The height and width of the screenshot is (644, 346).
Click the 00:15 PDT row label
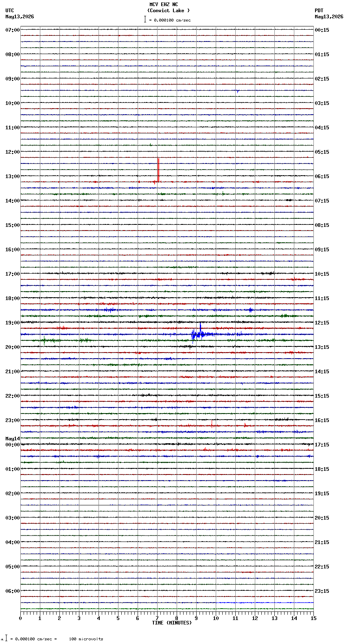(322, 30)
